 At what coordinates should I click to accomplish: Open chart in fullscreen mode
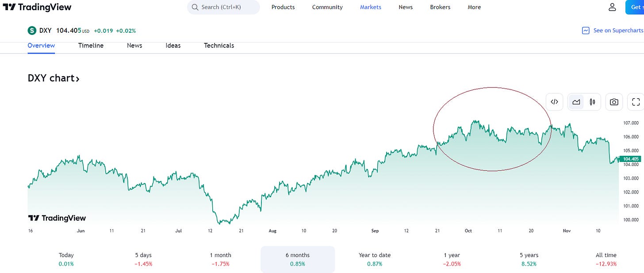coord(636,102)
